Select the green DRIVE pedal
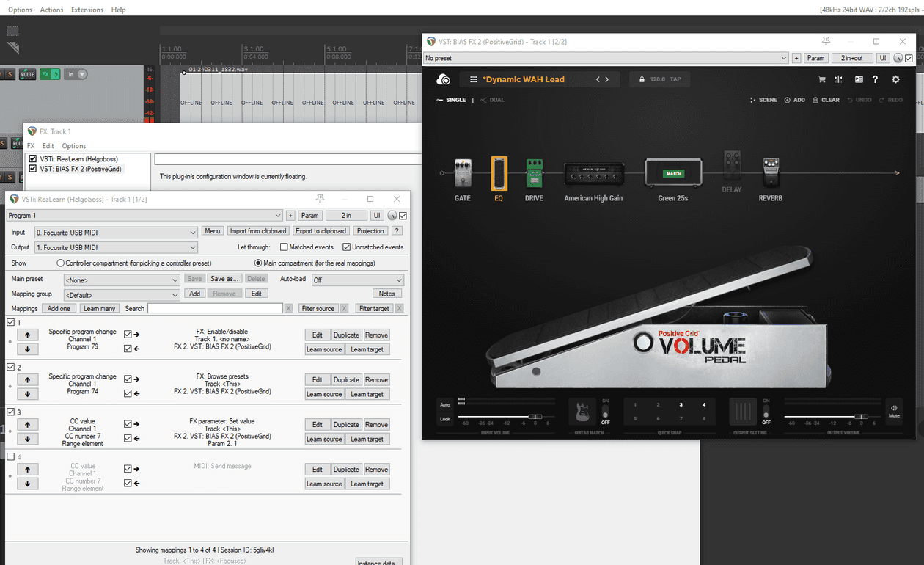The width and height of the screenshot is (924, 565). coord(535,173)
